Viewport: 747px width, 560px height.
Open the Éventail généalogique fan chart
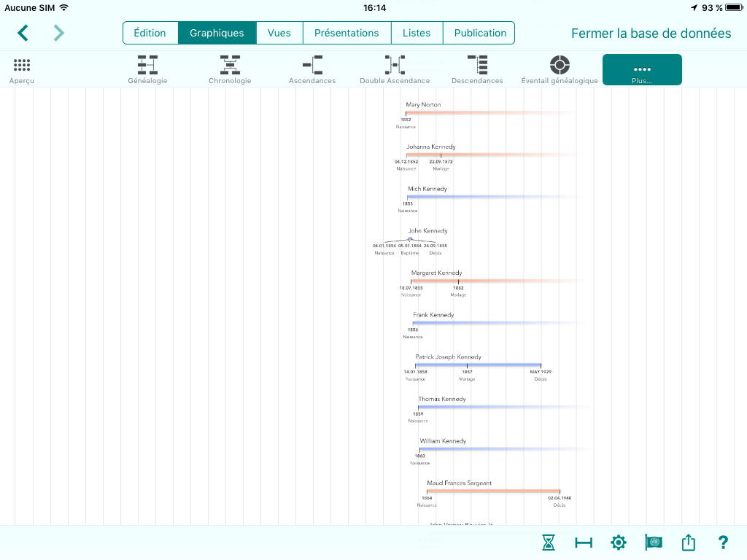pyautogui.click(x=560, y=70)
